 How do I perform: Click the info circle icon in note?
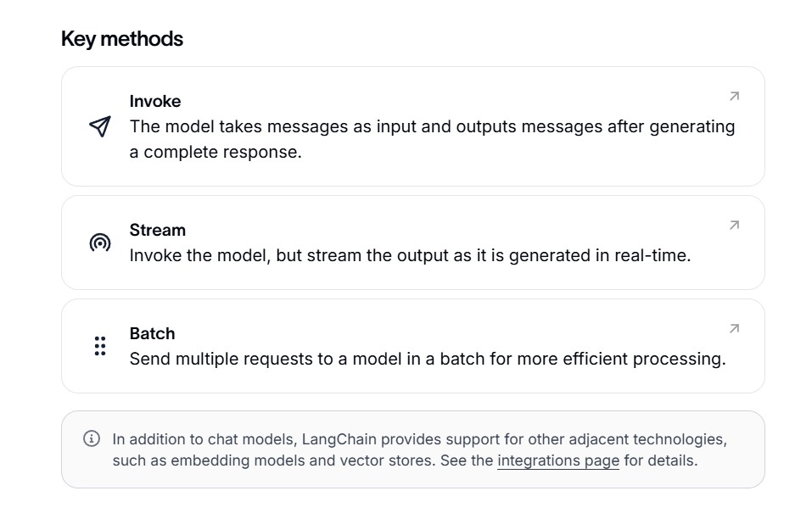pyautogui.click(x=92, y=438)
